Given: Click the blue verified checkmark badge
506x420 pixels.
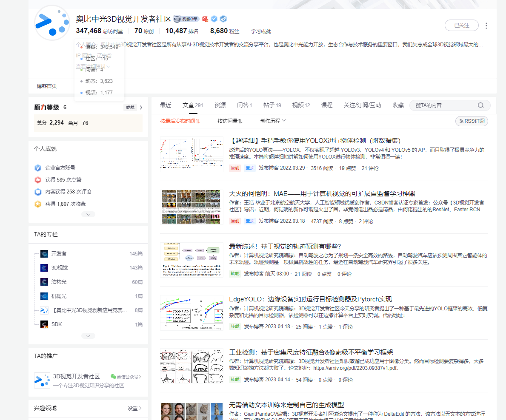Looking at the screenshot, I should [214, 19].
